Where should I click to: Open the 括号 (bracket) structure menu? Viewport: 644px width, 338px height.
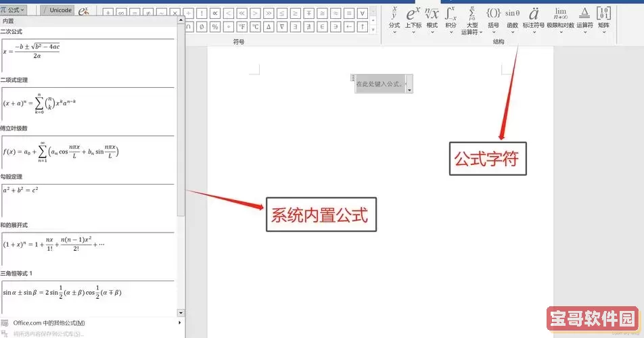point(493,18)
